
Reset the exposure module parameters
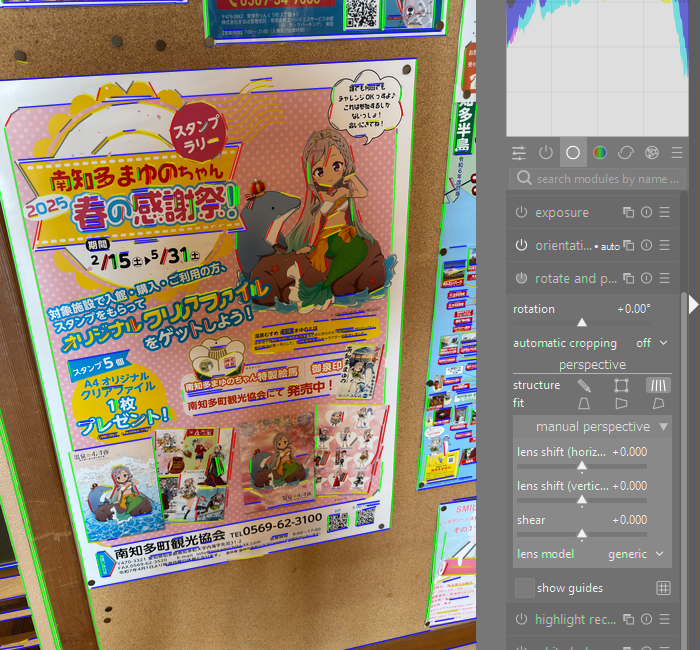tap(646, 212)
